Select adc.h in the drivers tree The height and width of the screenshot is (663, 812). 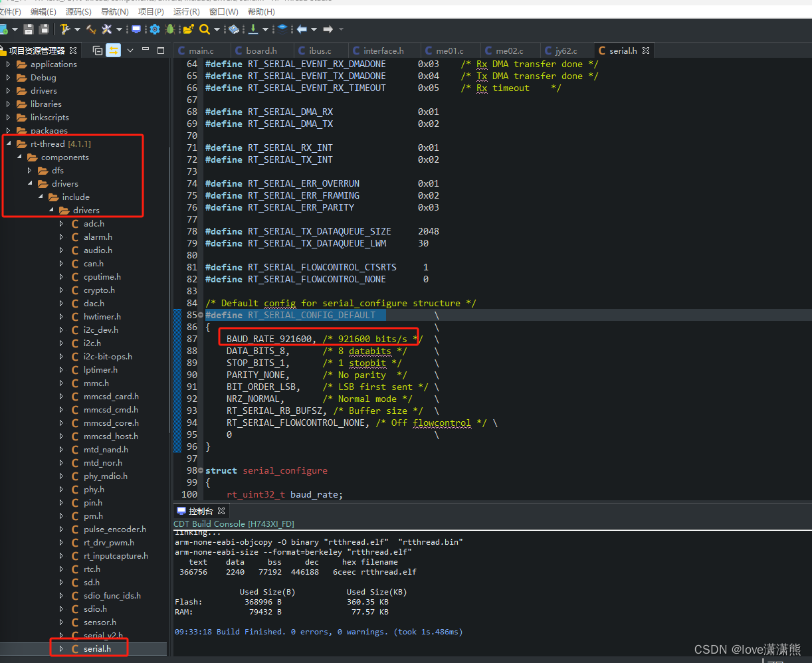(x=93, y=223)
